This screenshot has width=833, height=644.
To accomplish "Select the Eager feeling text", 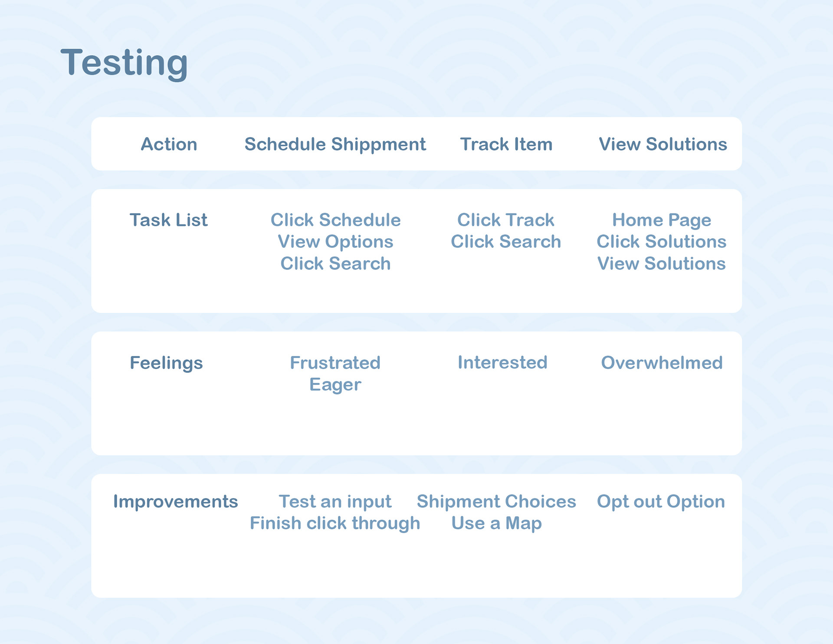I will [335, 385].
